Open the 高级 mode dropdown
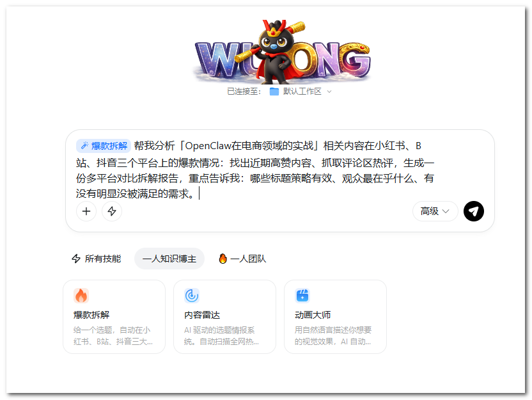532x400 pixels. coord(435,211)
